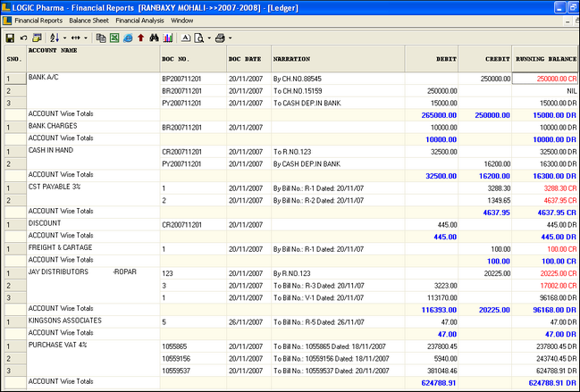Click the DOC NO. column header
The image size is (580, 392).
coord(193,59)
